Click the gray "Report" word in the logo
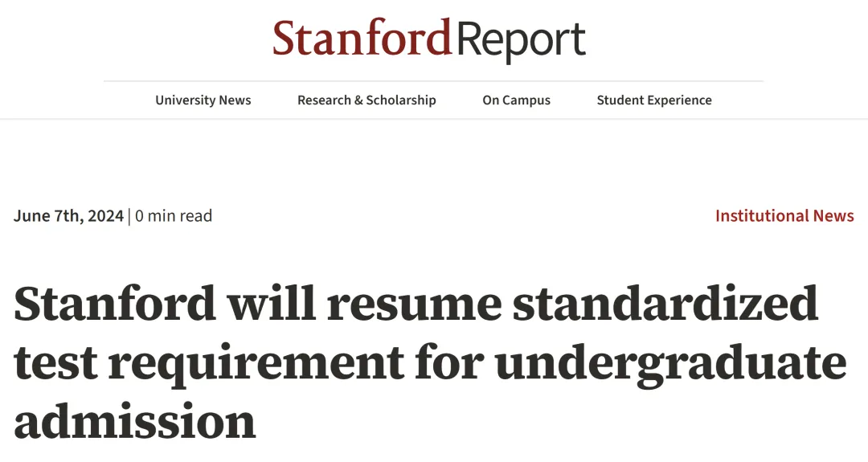Image resolution: width=868 pixels, height=462 pixels. (521, 41)
